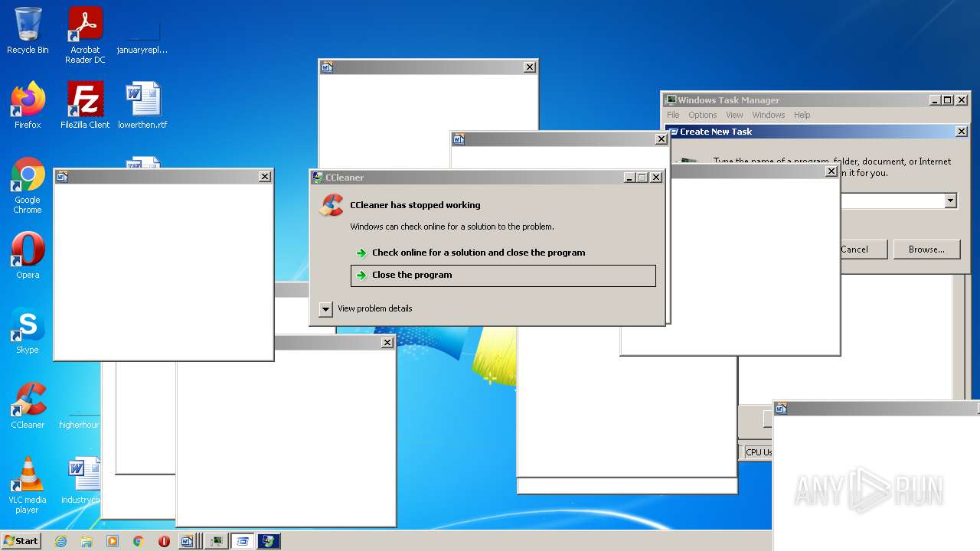Open the Help menu in Task Manager
The height and width of the screenshot is (551, 980).
coord(802,115)
